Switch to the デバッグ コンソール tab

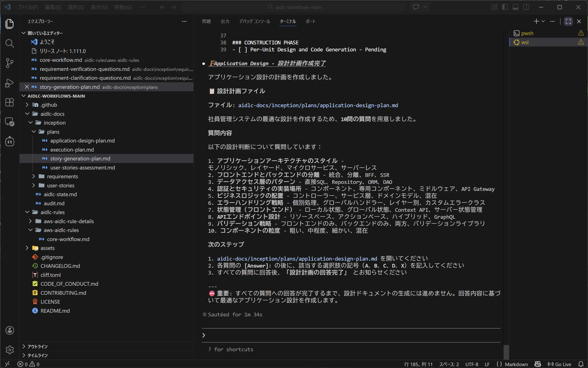click(255, 21)
